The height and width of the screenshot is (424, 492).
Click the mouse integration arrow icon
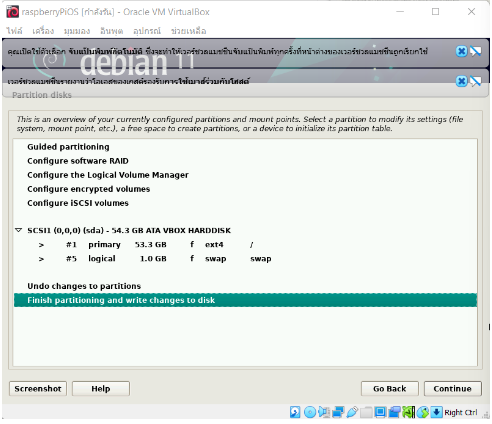423,412
